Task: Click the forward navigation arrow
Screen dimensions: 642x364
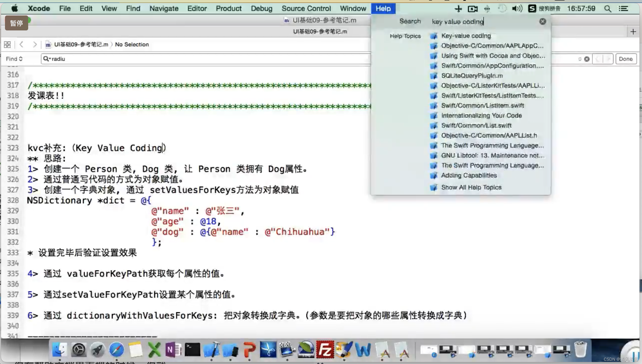Action: (x=35, y=44)
